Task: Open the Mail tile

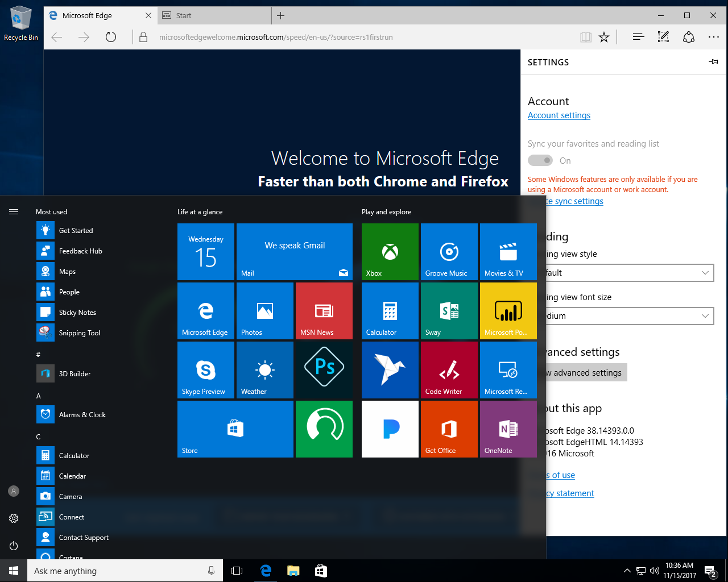Action: click(x=295, y=252)
